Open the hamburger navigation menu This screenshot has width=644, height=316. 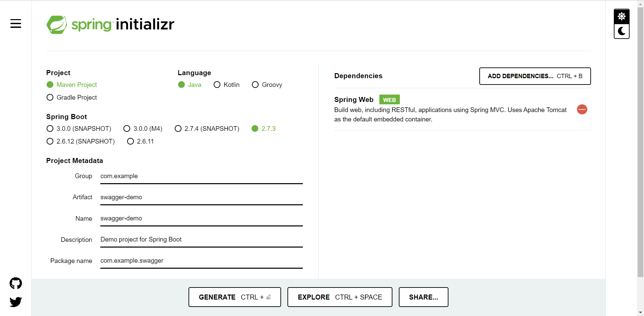(16, 23)
